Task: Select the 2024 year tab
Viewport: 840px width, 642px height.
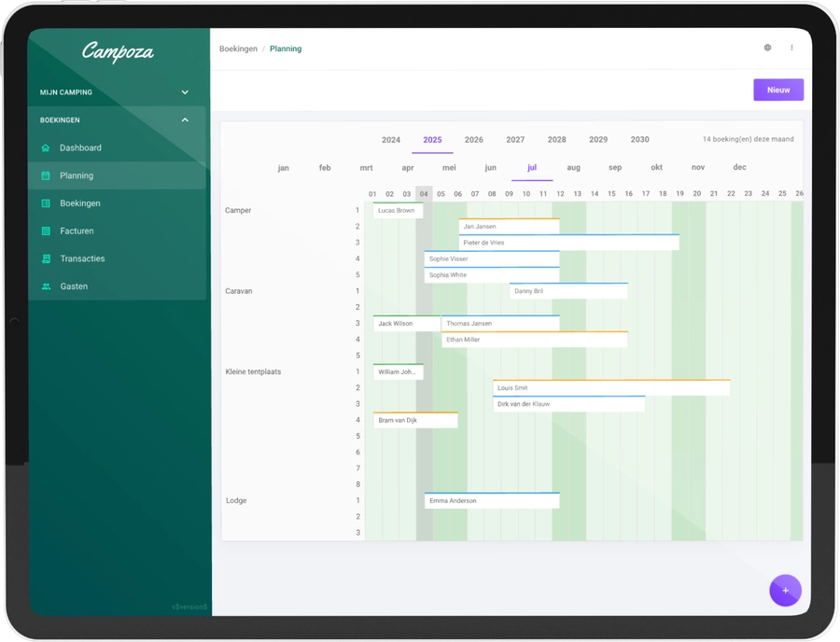Action: pyautogui.click(x=391, y=140)
